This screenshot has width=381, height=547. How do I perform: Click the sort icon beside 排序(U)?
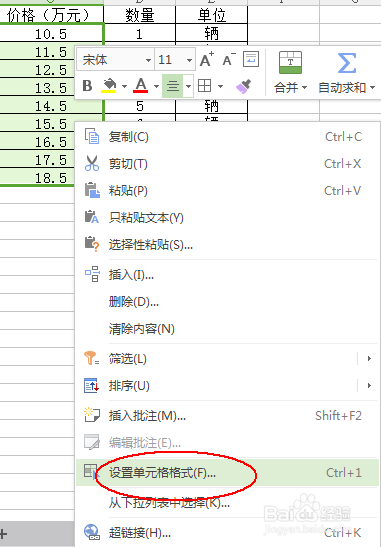[x=92, y=385]
